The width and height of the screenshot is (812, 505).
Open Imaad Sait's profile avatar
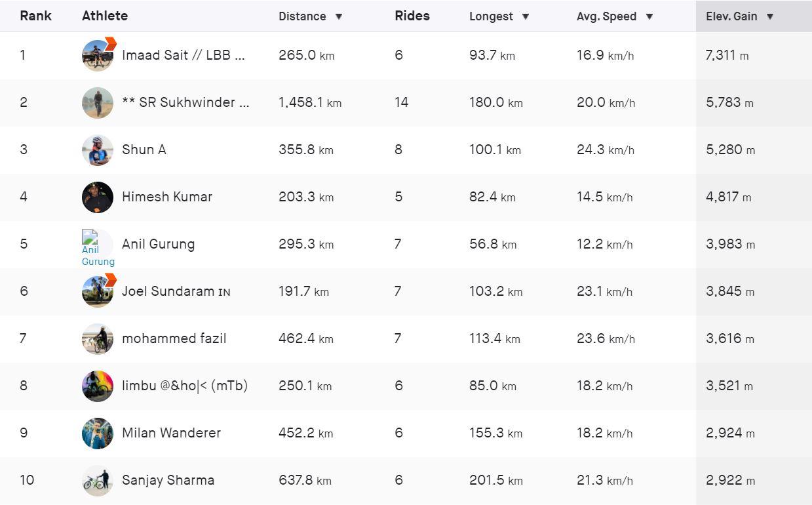point(98,56)
